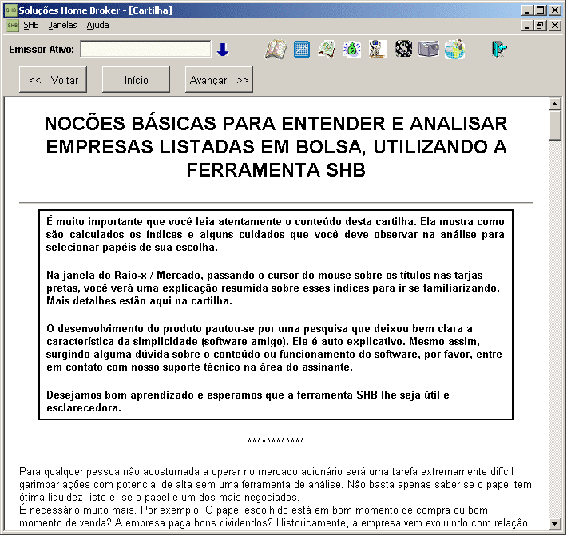
Task: Go back with the Voltar button
Action: pos(53,79)
